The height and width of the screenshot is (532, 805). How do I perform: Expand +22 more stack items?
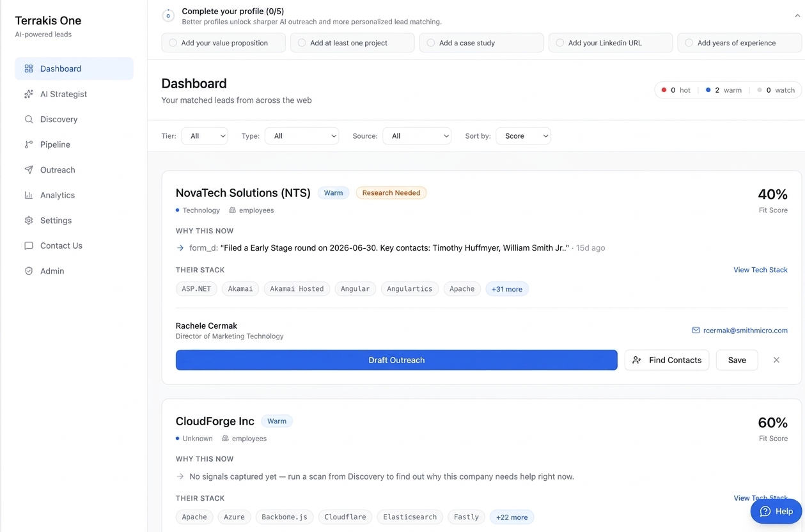tap(512, 517)
